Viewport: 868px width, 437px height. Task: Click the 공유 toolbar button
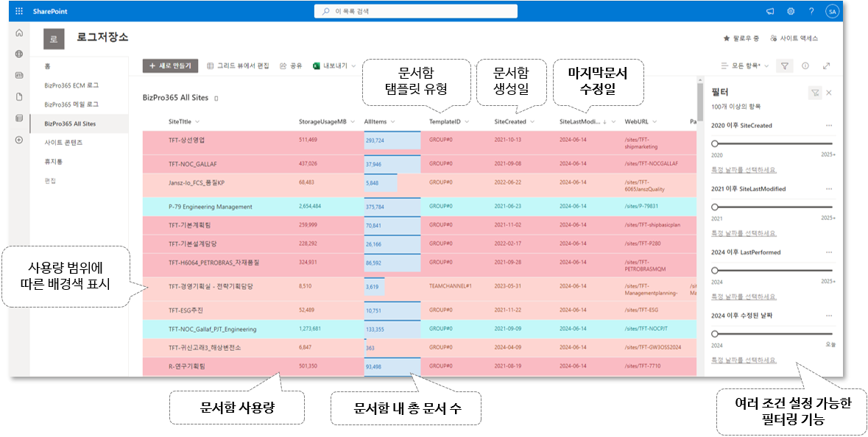coord(291,65)
